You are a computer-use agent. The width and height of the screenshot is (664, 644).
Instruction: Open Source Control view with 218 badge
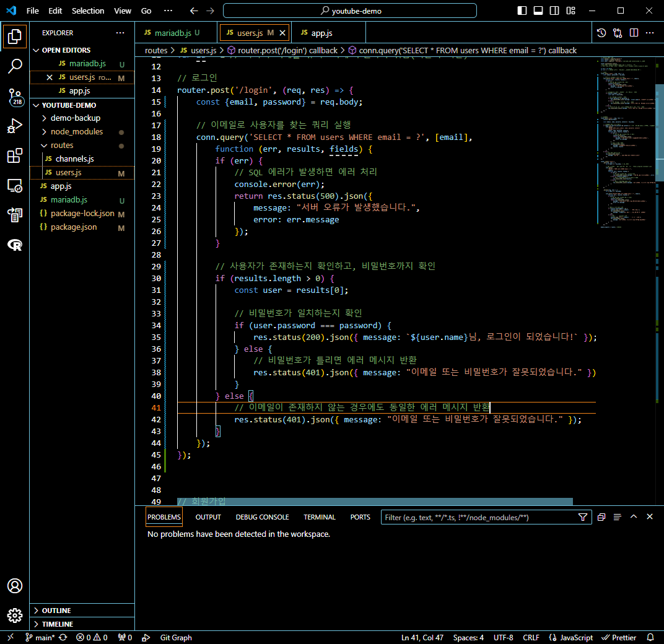15,97
